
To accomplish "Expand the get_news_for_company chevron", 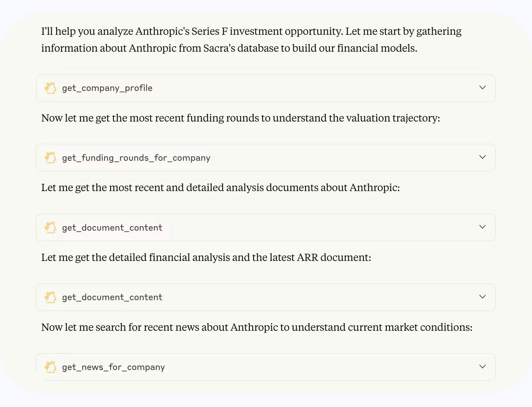I will click(x=483, y=366).
